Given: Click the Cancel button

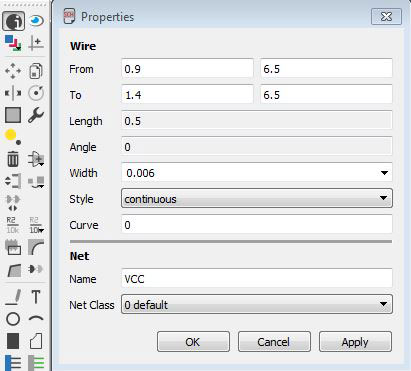Looking at the screenshot, I should [274, 342].
